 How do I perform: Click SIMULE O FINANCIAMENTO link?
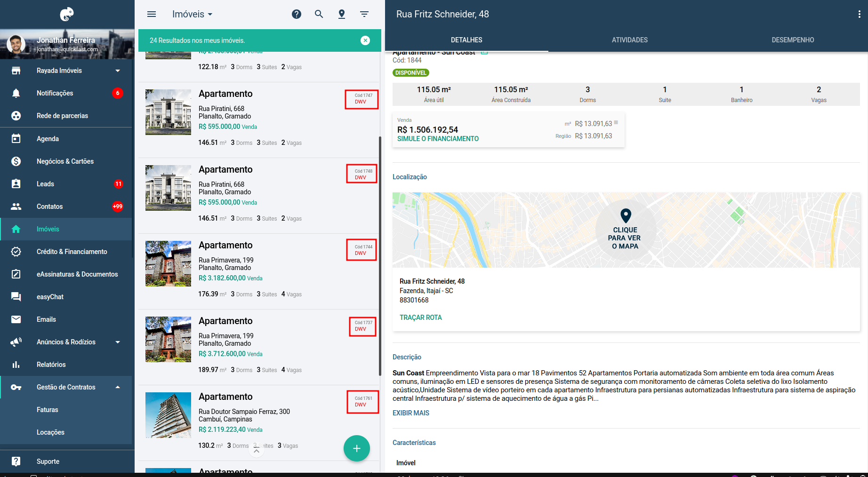(x=438, y=139)
